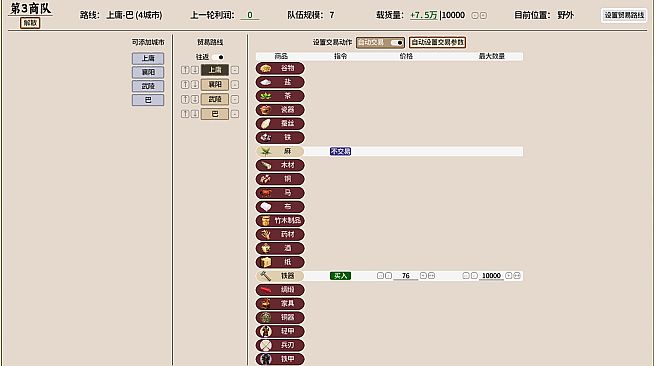Viewport: 654px width, 366px height.
Task: Click the 解散 disband button
Action: click(x=30, y=23)
